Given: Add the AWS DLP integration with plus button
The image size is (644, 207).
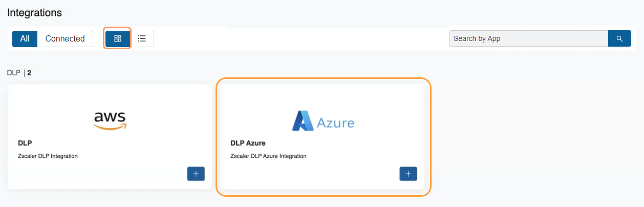Looking at the screenshot, I should click(x=196, y=174).
